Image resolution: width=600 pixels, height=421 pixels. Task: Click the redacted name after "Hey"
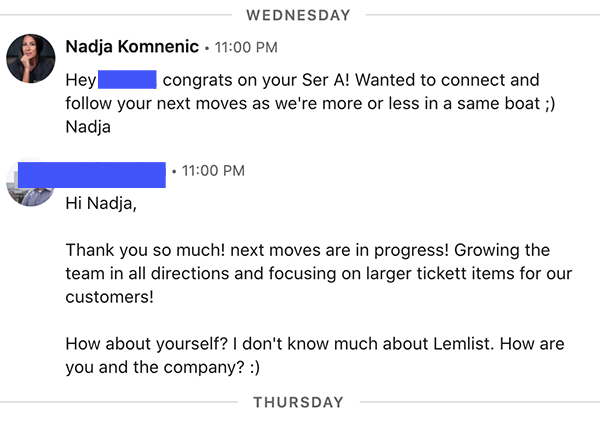click(x=128, y=79)
